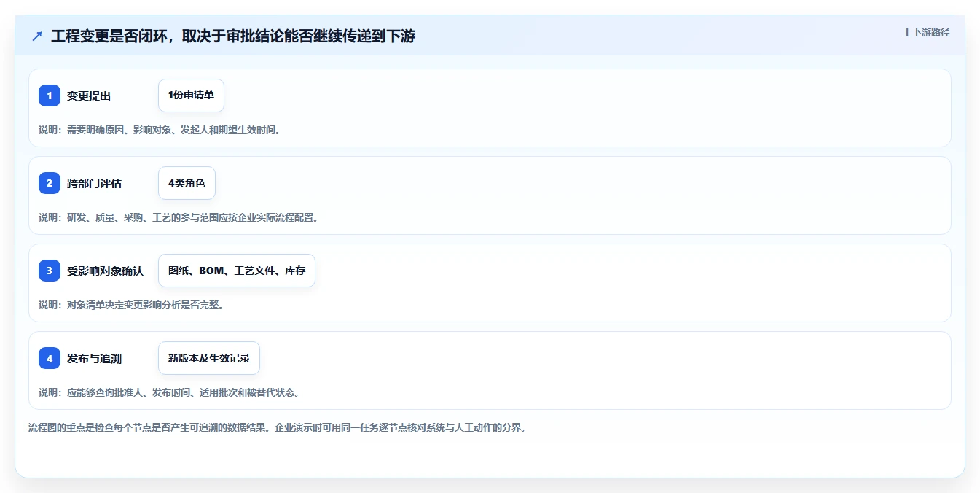The width and height of the screenshot is (980, 493).
Task: Click the description starting 说明：对象清单决定
Action: coord(131,305)
